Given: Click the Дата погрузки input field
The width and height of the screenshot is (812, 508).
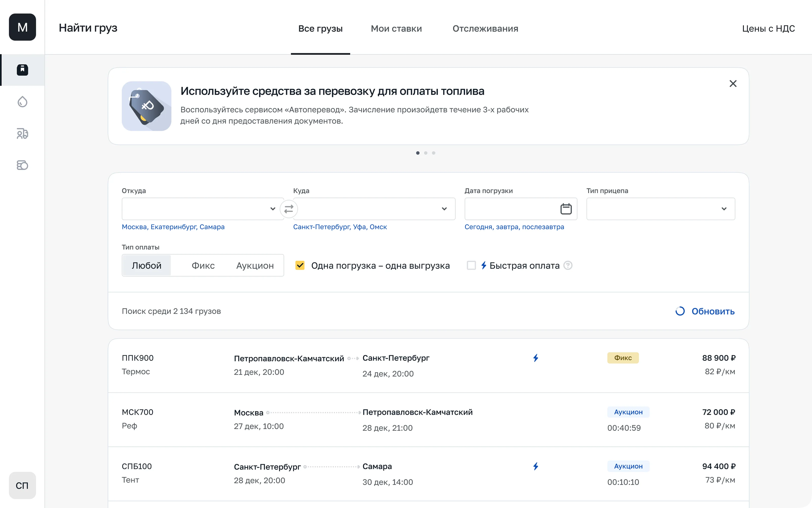Looking at the screenshot, I should click(521, 209).
